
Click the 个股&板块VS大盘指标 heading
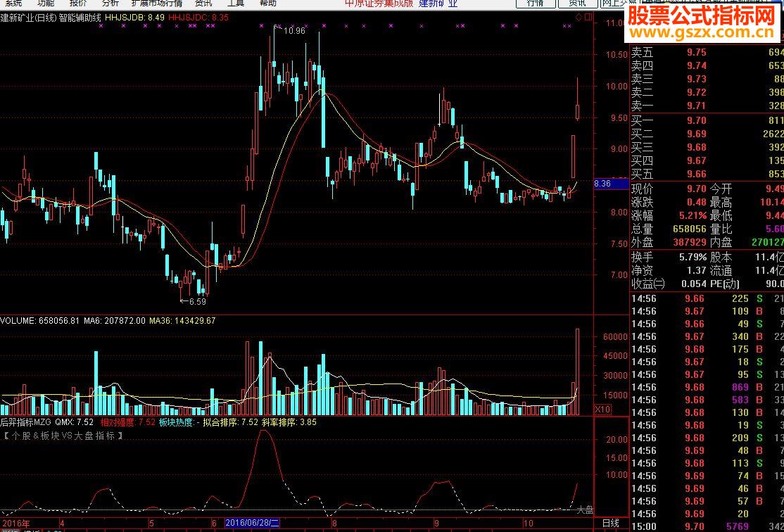(x=63, y=436)
